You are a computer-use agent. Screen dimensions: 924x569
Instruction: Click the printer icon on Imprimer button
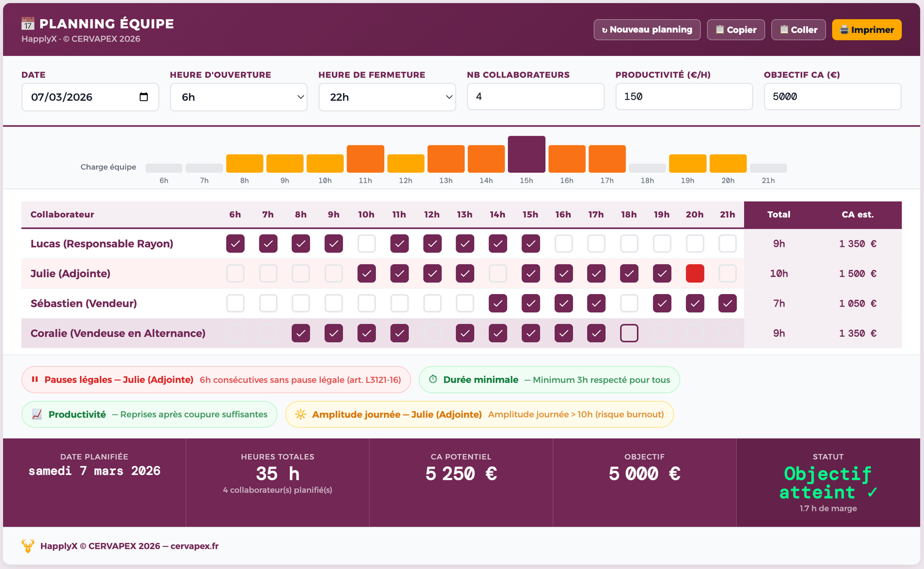[x=844, y=30]
